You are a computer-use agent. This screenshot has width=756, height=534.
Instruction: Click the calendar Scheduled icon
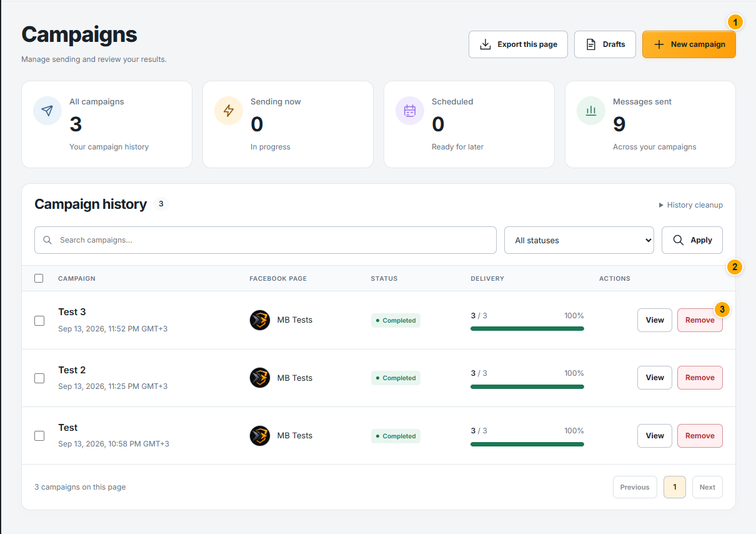pyautogui.click(x=410, y=111)
